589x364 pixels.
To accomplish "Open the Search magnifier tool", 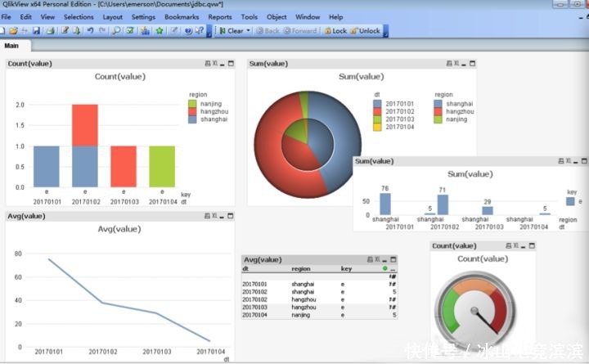I will 116,31.
